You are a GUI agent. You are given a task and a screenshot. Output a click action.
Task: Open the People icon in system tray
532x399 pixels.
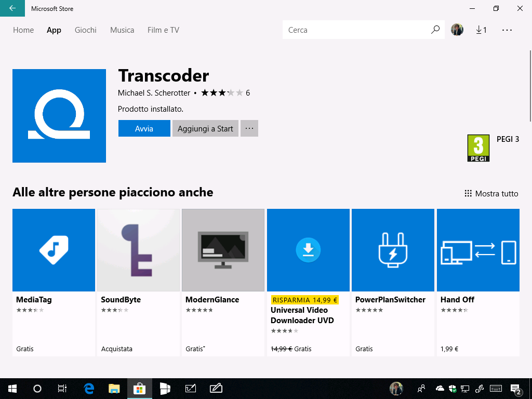tap(421, 389)
